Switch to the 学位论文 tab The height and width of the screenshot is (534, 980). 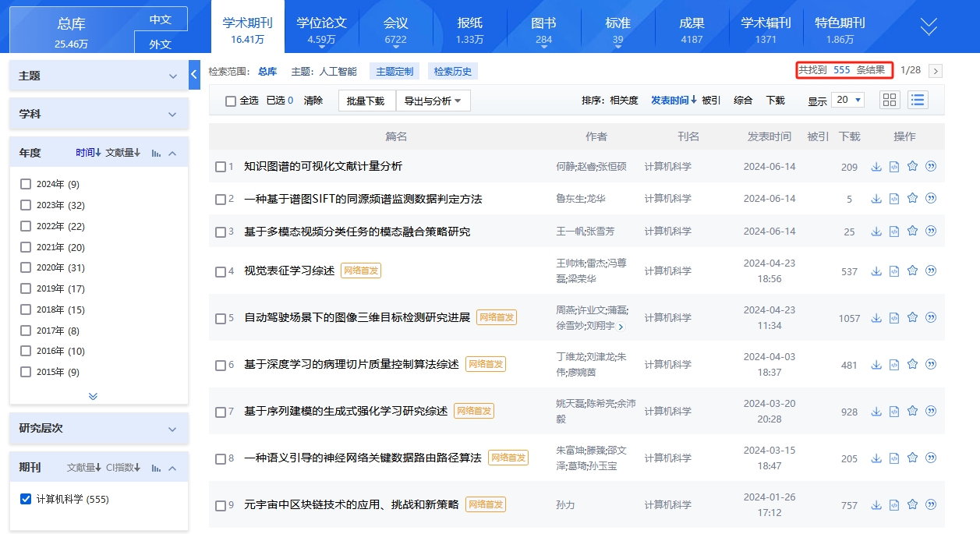(321, 30)
